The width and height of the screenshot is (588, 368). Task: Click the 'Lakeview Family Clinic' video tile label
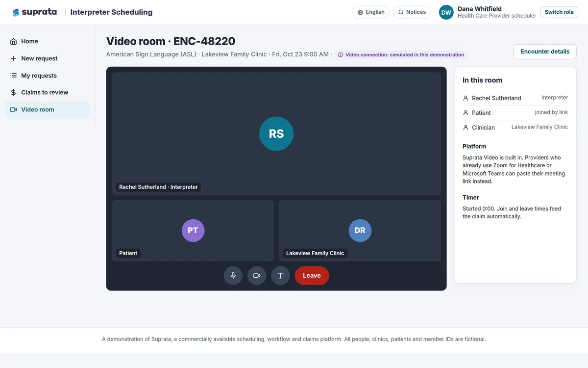click(x=315, y=253)
